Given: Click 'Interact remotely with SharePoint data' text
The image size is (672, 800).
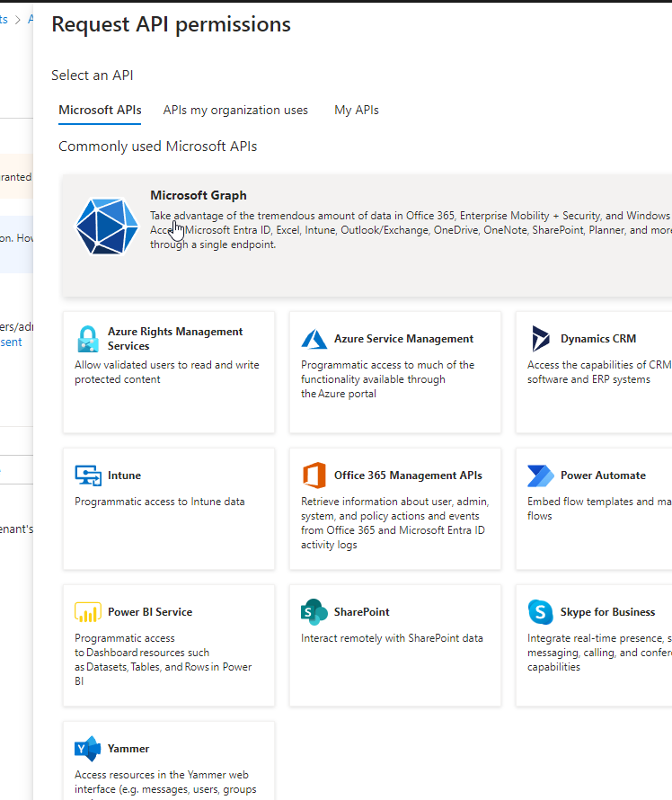Looking at the screenshot, I should pyautogui.click(x=392, y=638).
